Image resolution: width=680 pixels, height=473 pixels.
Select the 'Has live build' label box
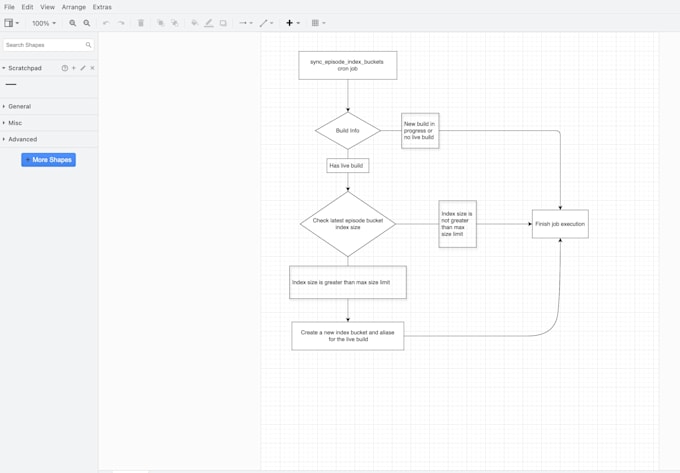[348, 166]
